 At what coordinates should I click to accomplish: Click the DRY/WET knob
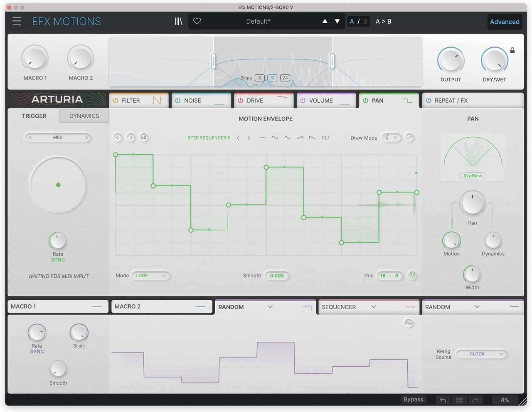click(495, 61)
